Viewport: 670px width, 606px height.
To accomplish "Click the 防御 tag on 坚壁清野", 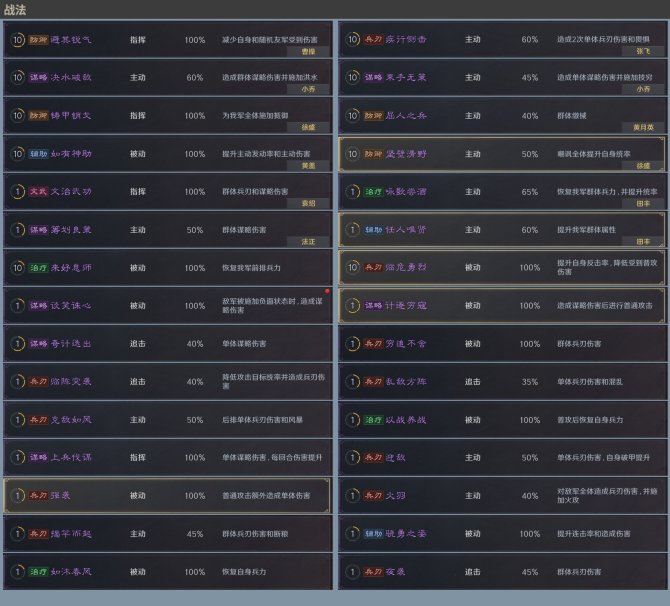I will [372, 154].
